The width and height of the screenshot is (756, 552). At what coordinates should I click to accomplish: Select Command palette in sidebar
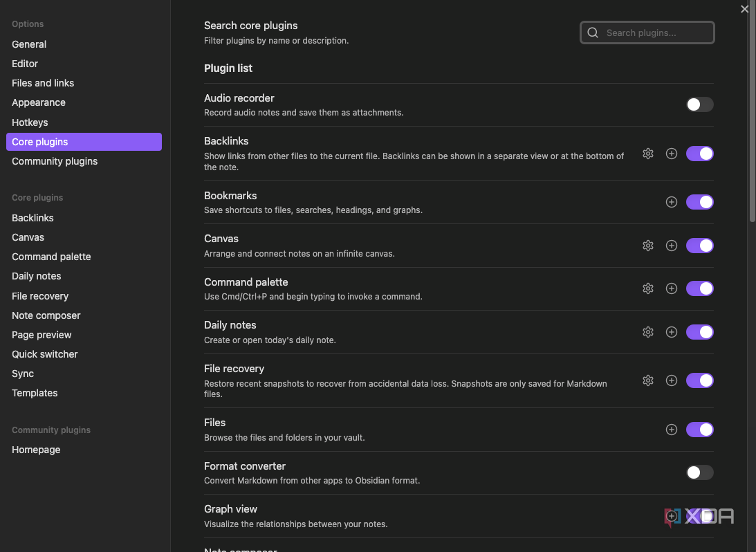[84, 257]
